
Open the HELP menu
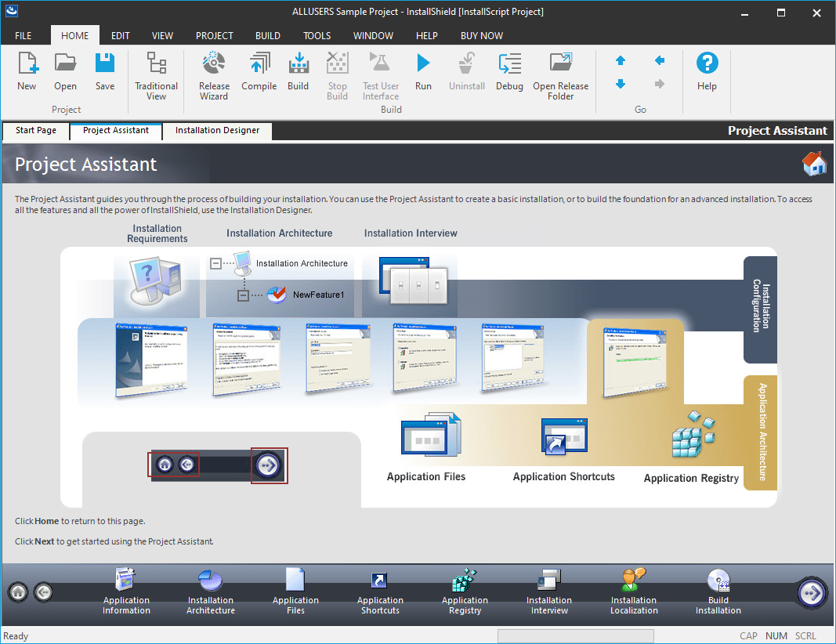(x=426, y=36)
